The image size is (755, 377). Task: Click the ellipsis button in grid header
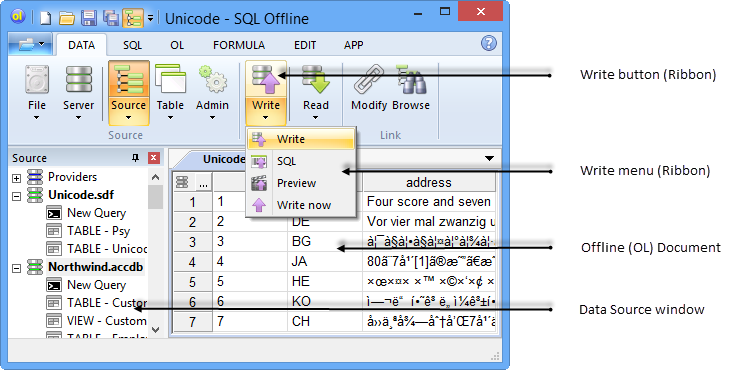click(204, 182)
